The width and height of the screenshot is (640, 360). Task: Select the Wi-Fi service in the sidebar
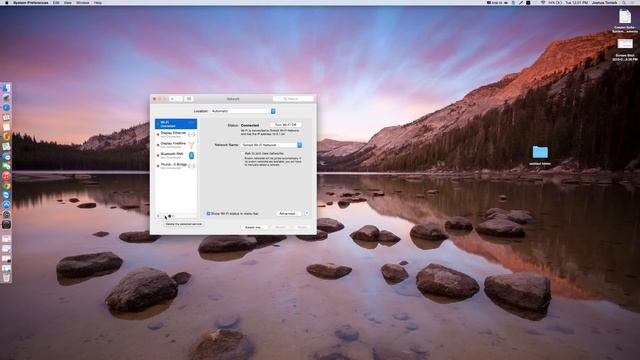tap(176, 124)
